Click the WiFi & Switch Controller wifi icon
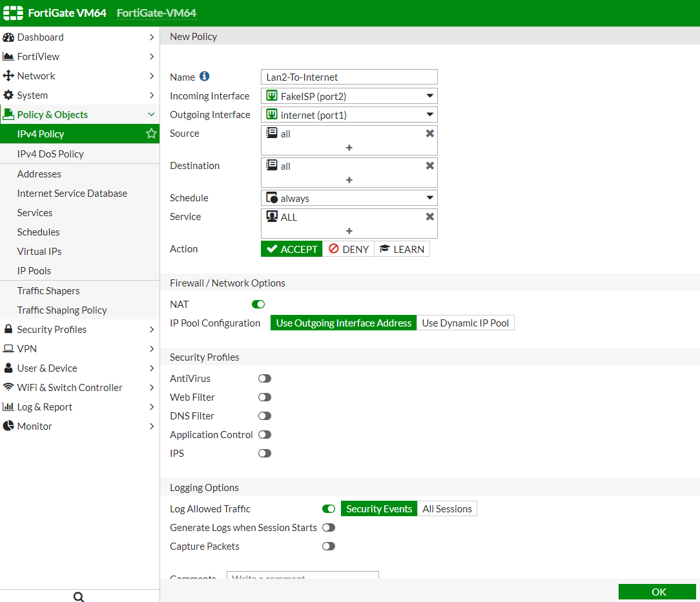Viewport: 700px width, 602px height. coord(8,387)
